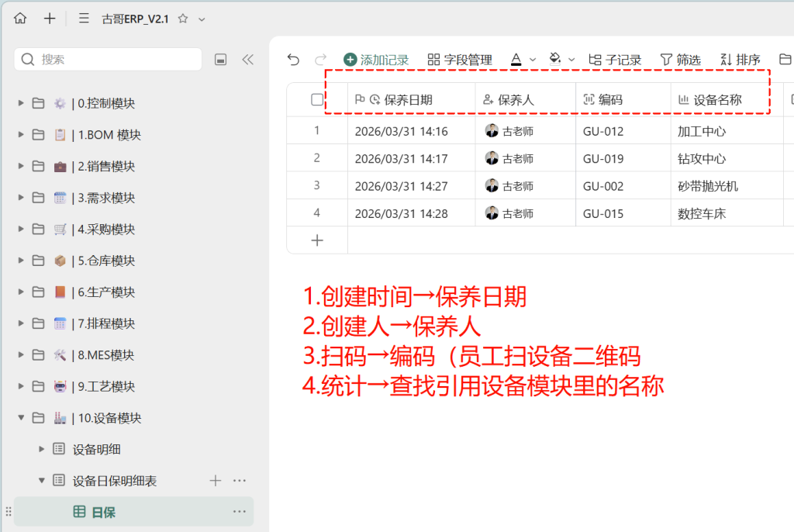Select cell GU-015

point(623,212)
